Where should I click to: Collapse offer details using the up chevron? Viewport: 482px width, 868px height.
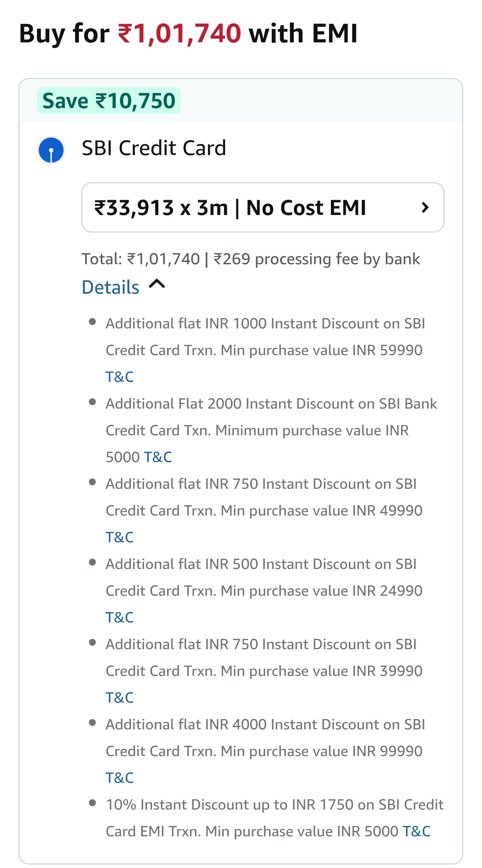pos(156,284)
